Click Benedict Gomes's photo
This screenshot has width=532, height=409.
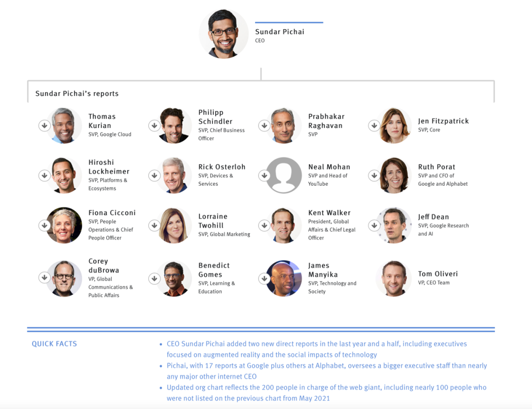click(174, 279)
